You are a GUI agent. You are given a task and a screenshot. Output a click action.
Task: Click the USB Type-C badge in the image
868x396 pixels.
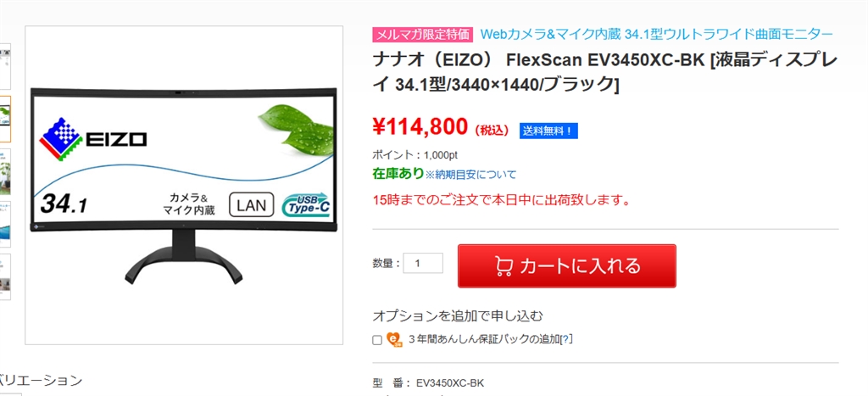click(x=305, y=205)
